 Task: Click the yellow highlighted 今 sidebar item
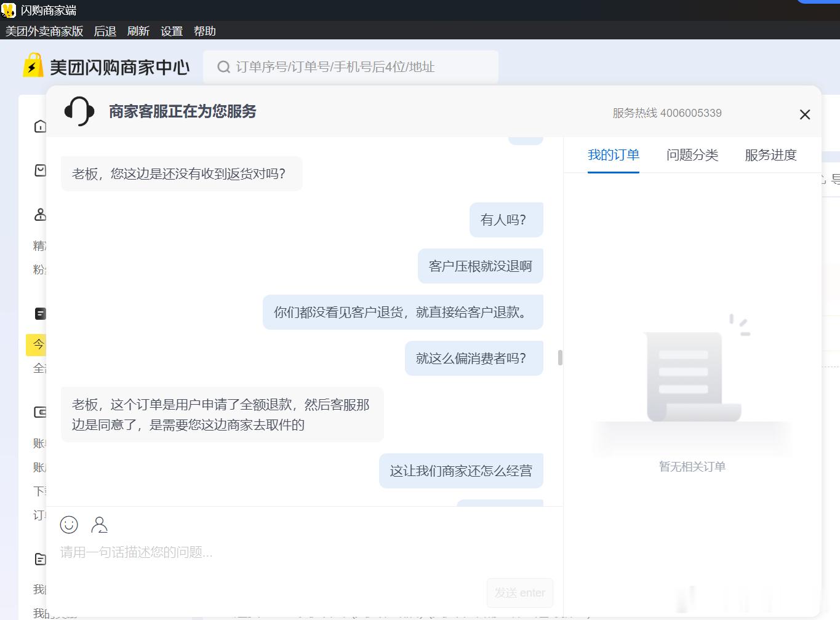(36, 344)
